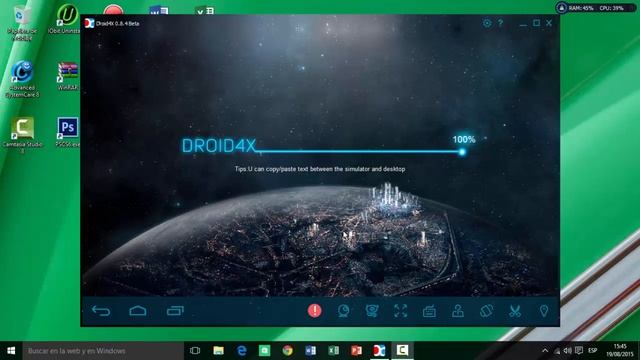
Task: Click the DROID4X logo text
Action: [219, 146]
